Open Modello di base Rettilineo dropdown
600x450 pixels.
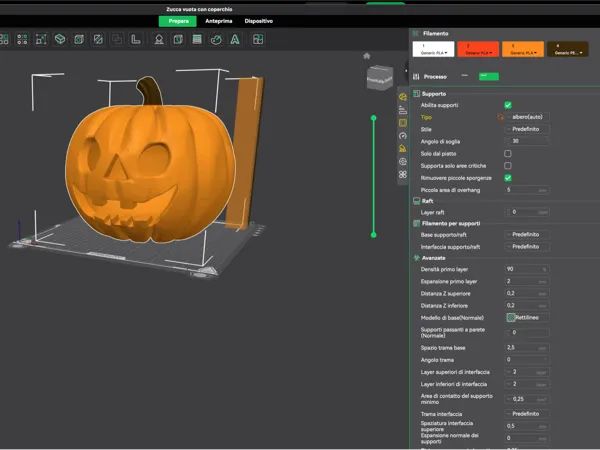click(527, 318)
